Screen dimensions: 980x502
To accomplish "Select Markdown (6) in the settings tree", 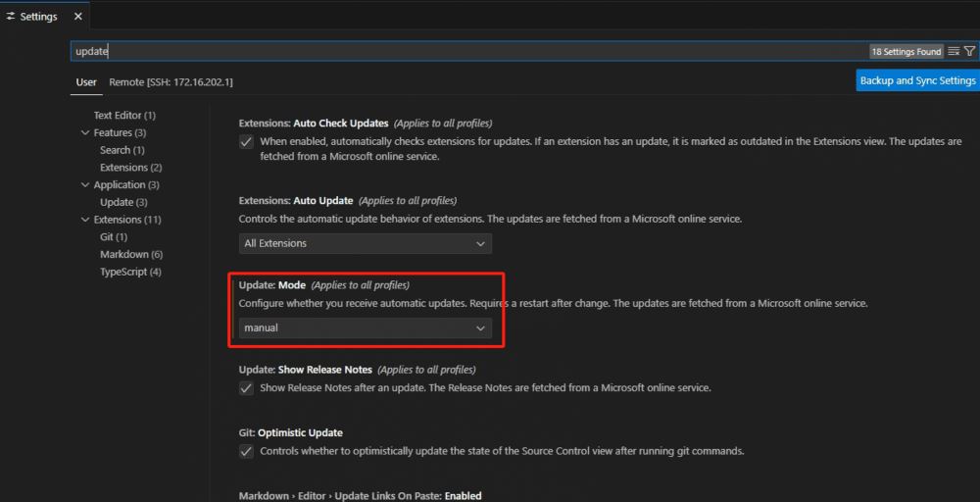I will [131, 254].
